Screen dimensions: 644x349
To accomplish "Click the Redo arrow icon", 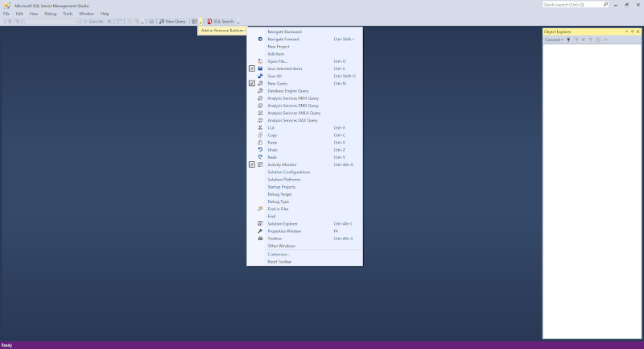I will [260, 157].
